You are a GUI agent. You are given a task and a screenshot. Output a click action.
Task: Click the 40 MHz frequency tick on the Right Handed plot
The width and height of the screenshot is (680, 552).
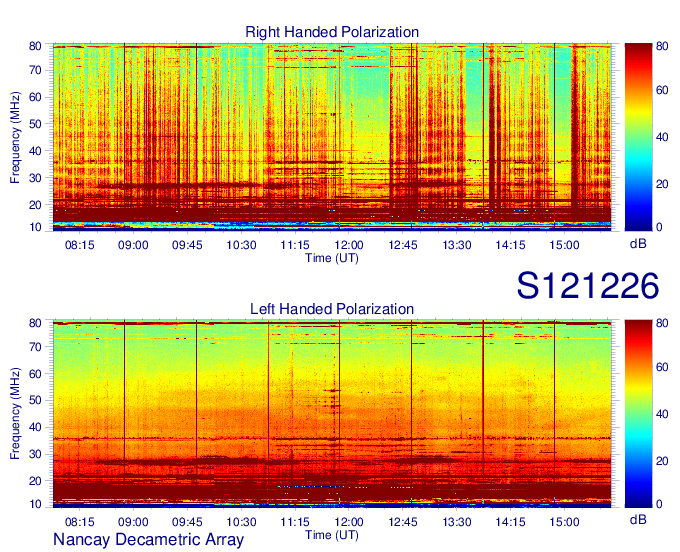(x=35, y=151)
